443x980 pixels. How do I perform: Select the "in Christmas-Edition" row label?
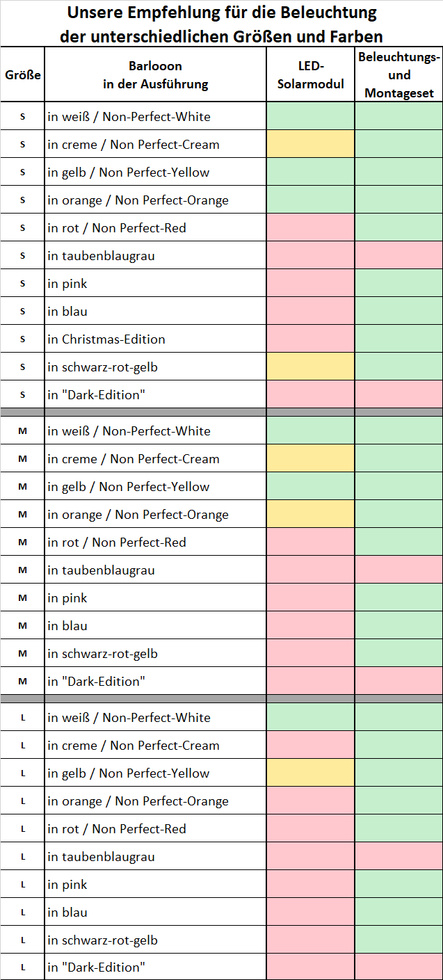click(106, 339)
